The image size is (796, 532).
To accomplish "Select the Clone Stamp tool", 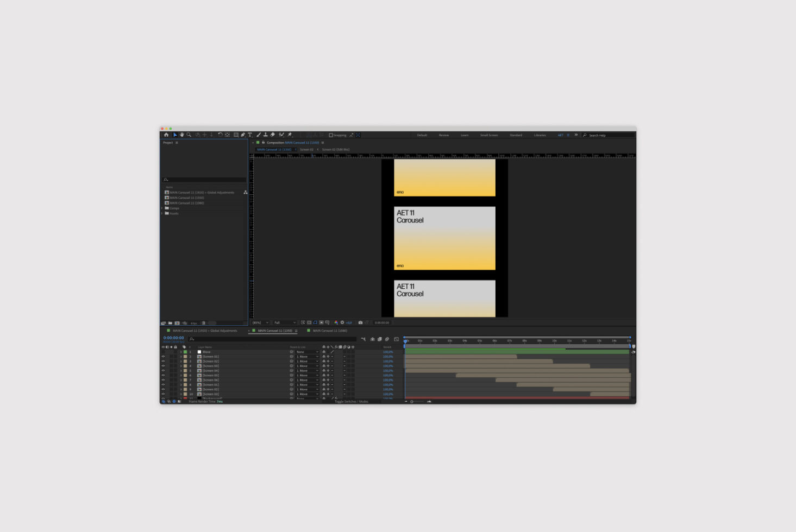I will click(x=266, y=135).
